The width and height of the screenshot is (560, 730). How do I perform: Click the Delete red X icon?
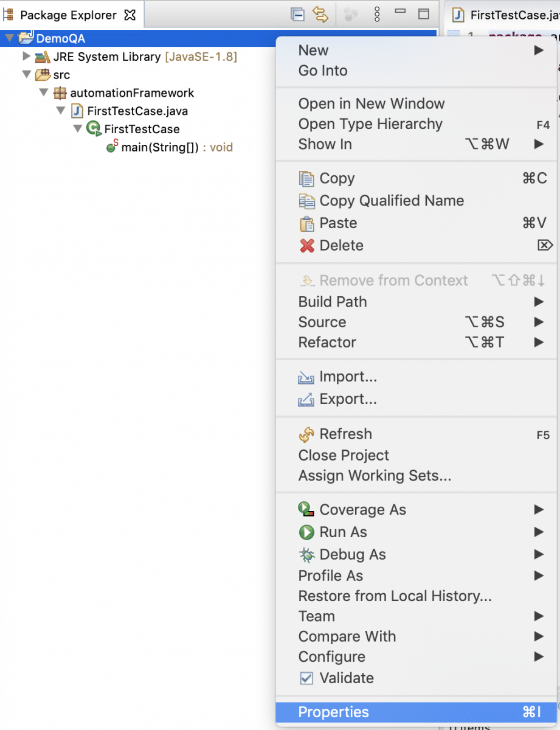[x=307, y=246]
